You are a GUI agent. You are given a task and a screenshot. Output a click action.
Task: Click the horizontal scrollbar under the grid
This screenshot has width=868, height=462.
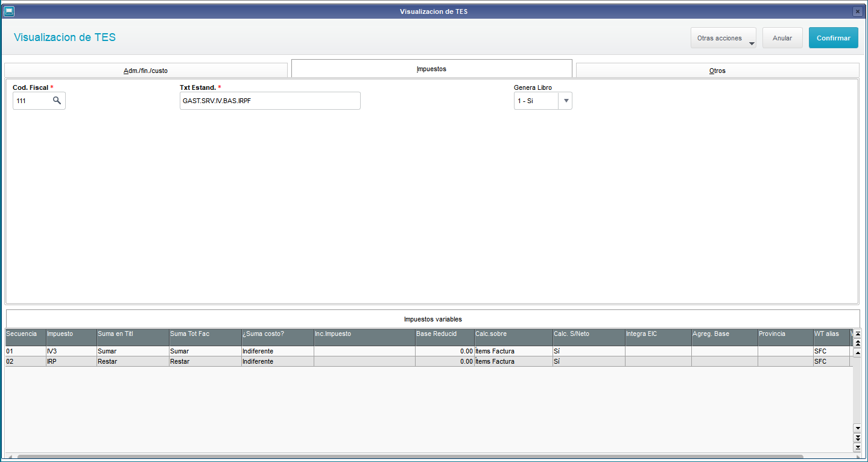410,457
